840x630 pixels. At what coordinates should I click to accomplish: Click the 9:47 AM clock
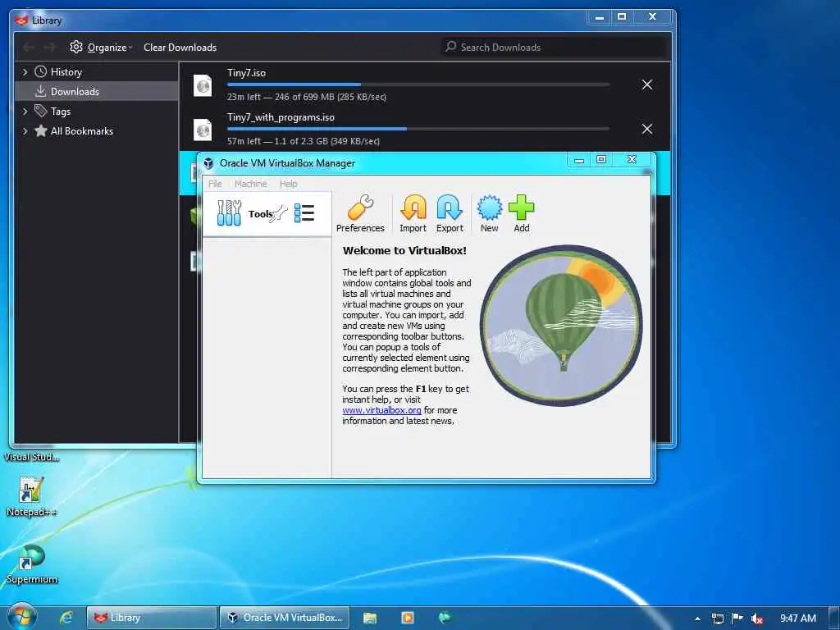click(x=798, y=619)
